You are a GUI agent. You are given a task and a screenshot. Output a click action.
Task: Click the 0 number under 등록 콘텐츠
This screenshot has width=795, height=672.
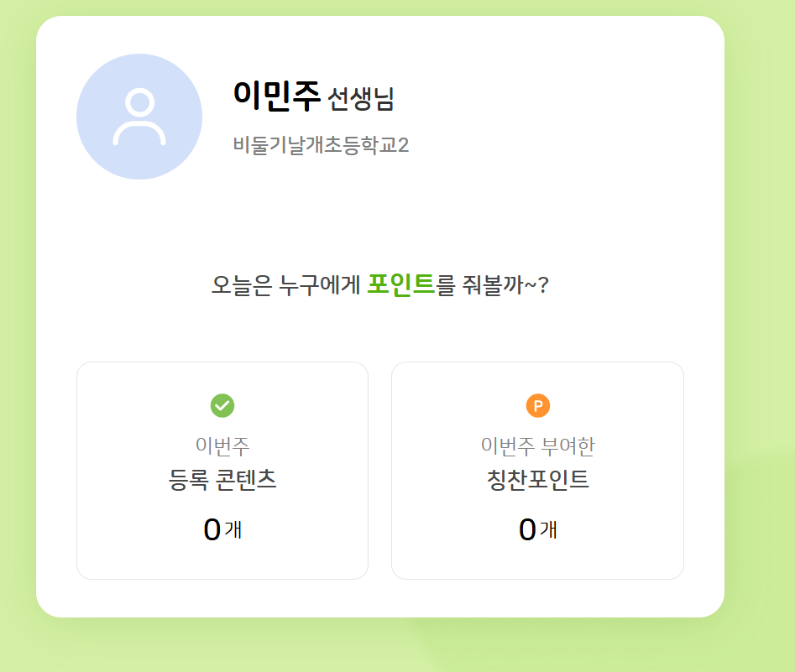click(x=212, y=529)
